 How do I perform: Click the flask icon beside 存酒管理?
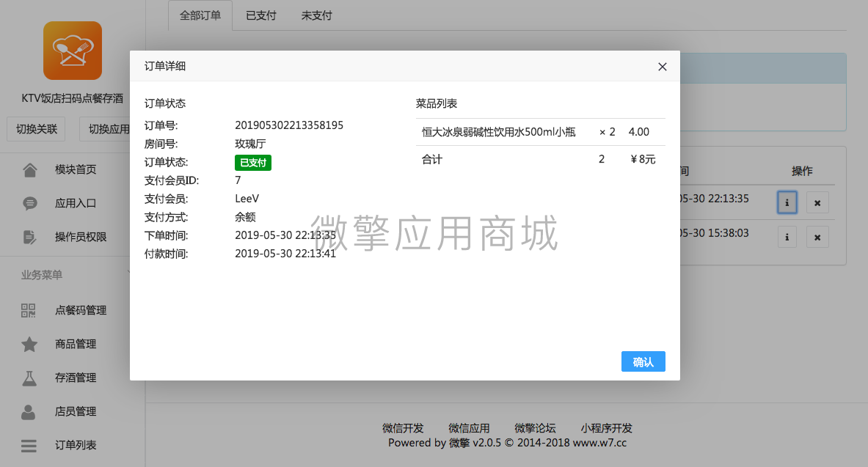(29, 378)
